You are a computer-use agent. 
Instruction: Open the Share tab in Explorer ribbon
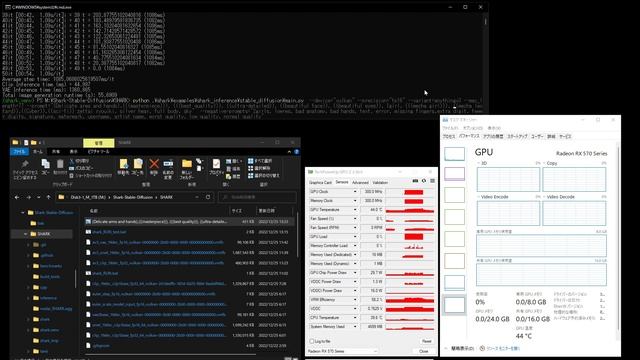click(x=56, y=151)
